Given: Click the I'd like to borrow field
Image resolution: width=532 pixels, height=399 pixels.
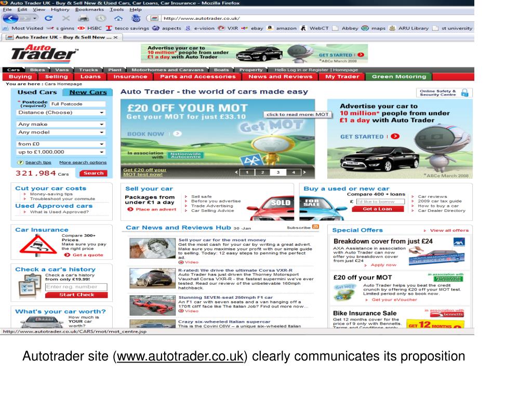Looking at the screenshot, I should coord(380,202).
